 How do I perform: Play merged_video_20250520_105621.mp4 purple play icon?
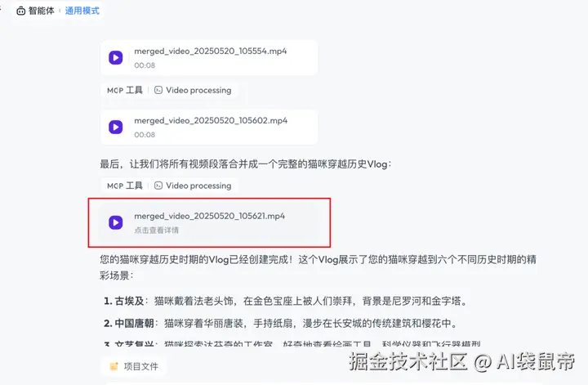[115, 222]
